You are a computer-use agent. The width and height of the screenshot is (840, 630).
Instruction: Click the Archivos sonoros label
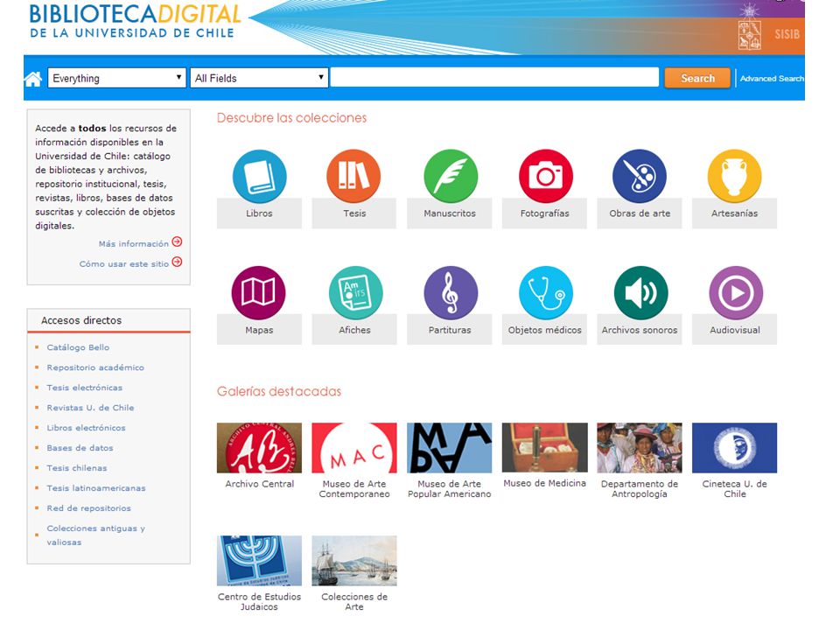coord(640,330)
